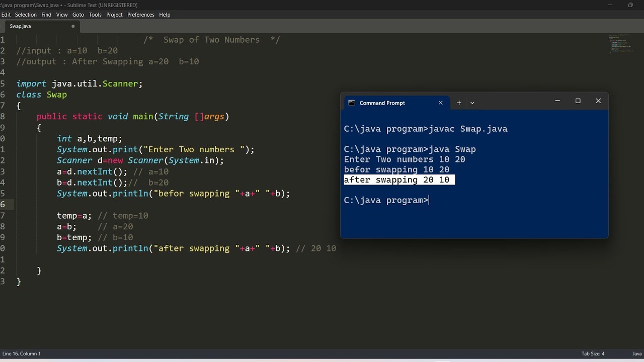The width and height of the screenshot is (644, 362).
Task: Open the Preferences menu
Action: pos(141,15)
